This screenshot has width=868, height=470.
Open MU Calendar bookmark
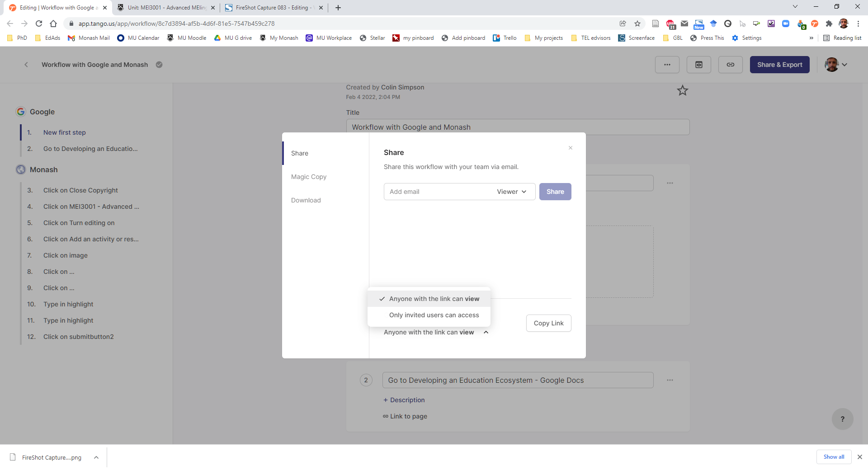[x=138, y=38]
